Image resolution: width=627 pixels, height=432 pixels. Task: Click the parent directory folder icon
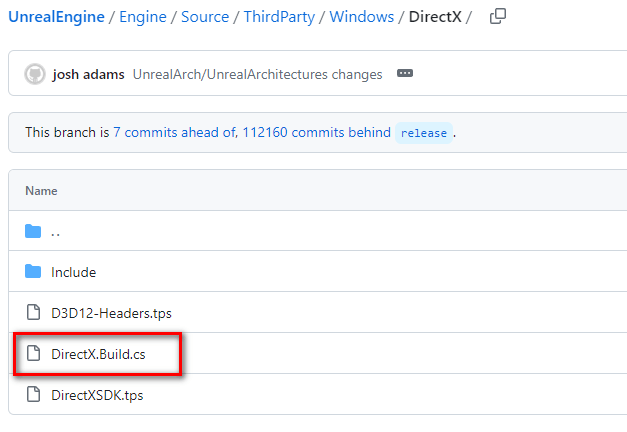point(33,231)
